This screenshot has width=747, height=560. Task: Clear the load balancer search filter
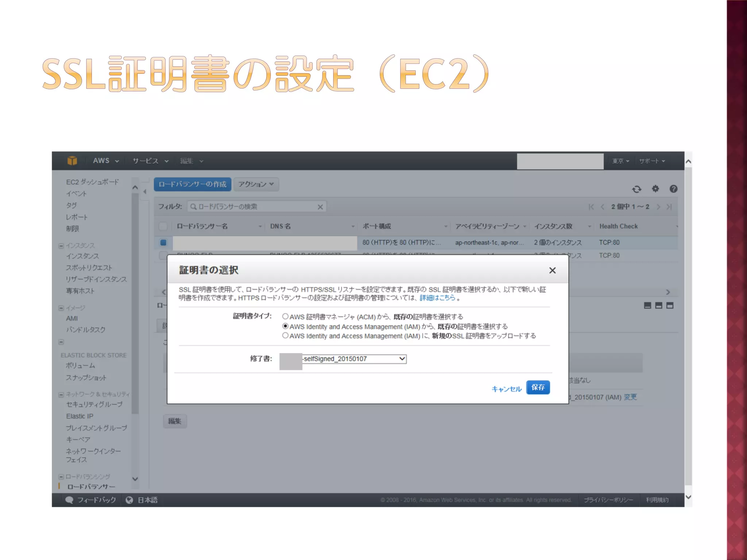click(x=320, y=207)
